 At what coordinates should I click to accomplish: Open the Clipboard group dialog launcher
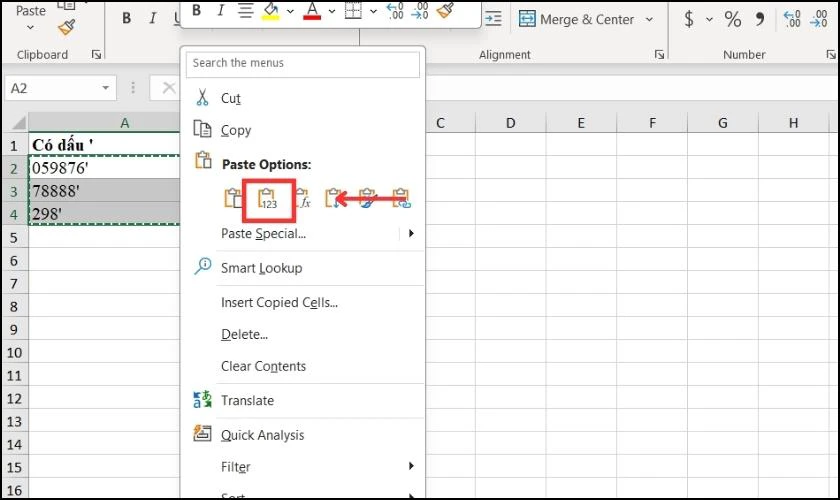pyautogui.click(x=96, y=55)
